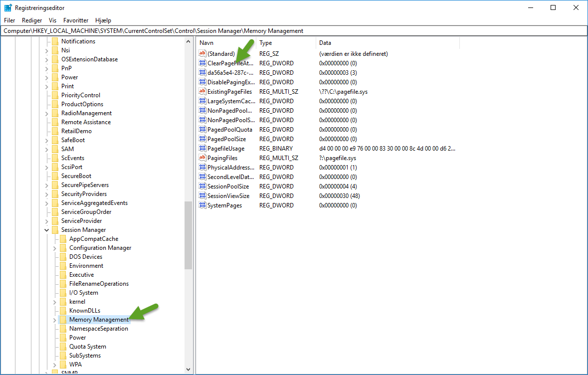Click the Session Manager folder icon

coord(55,230)
